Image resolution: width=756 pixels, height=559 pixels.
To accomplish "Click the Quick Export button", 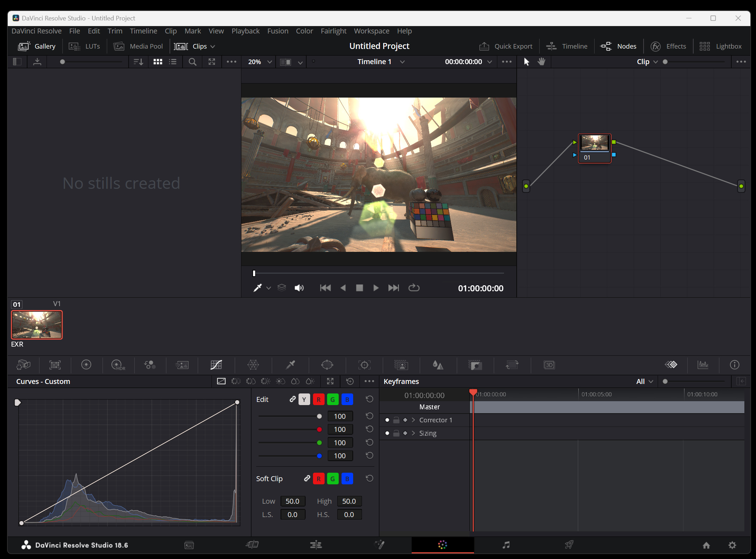I will (506, 46).
